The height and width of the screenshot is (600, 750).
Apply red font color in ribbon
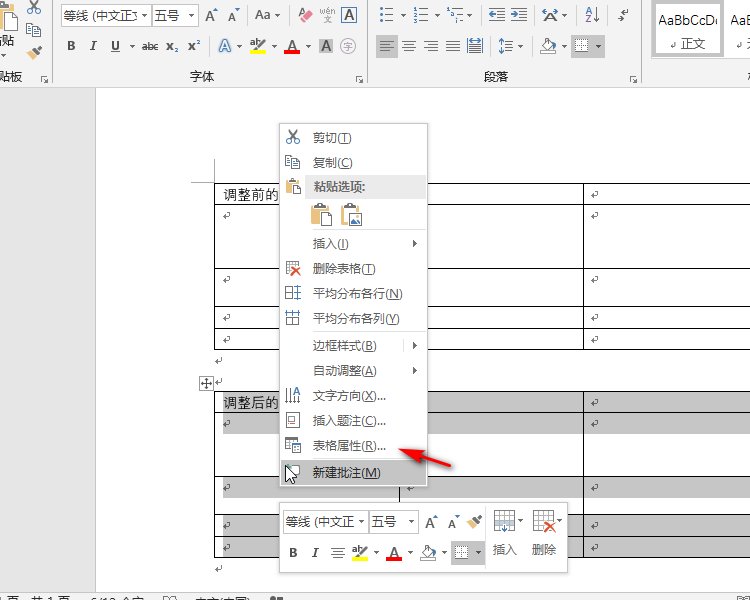coord(292,46)
